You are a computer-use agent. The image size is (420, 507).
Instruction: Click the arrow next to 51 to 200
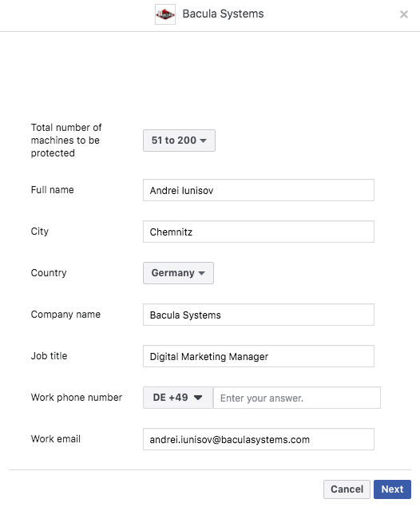click(204, 141)
